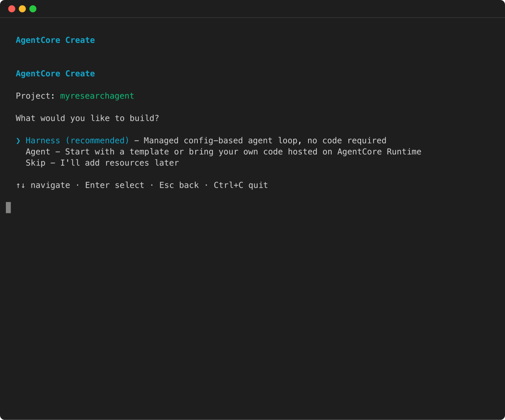Click the yellow minimize window button
Image resolution: width=505 pixels, height=420 pixels.
click(22, 9)
